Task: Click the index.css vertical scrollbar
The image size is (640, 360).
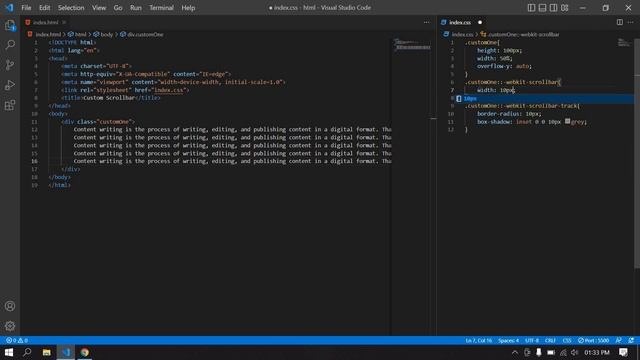Action: click(x=637, y=153)
